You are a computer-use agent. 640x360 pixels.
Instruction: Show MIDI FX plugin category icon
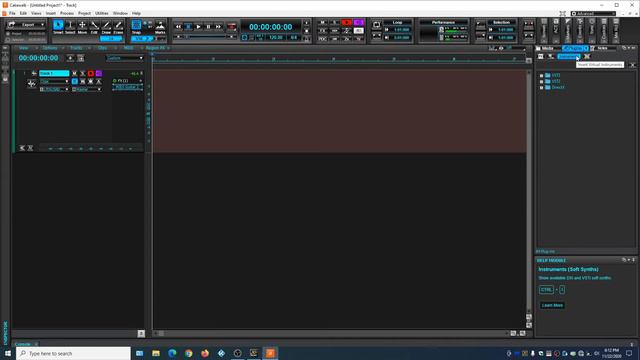551,56
